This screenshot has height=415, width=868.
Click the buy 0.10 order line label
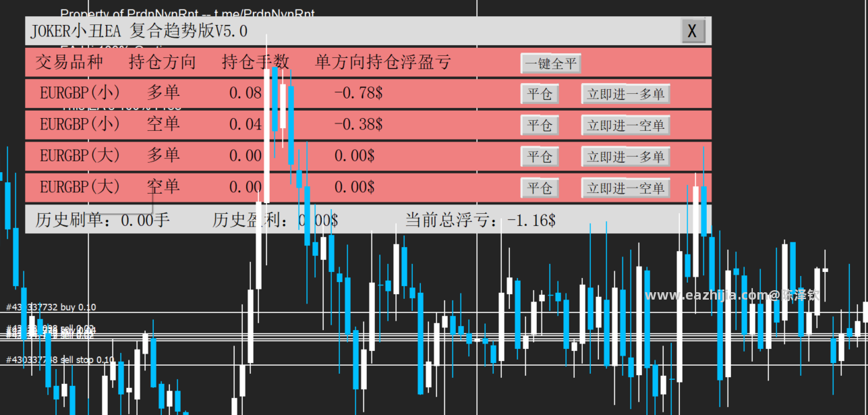51,307
